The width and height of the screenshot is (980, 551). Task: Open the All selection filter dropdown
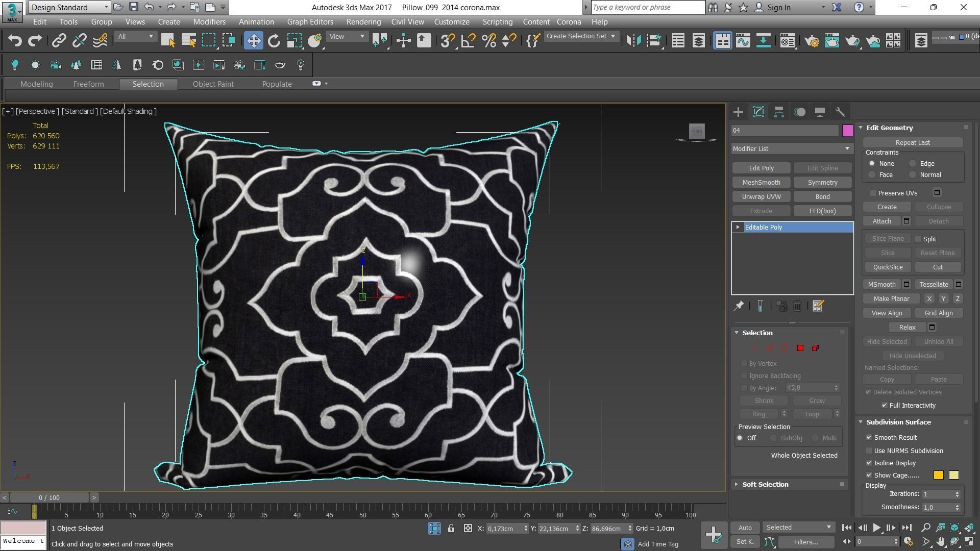(x=135, y=36)
